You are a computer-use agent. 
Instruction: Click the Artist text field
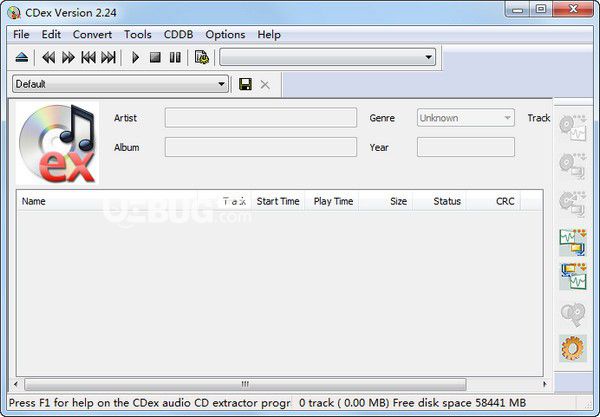261,118
